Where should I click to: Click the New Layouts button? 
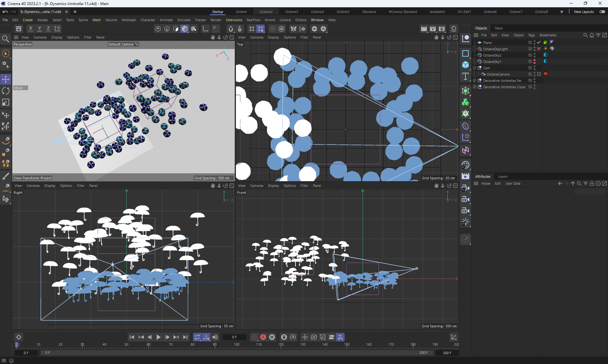584,12
